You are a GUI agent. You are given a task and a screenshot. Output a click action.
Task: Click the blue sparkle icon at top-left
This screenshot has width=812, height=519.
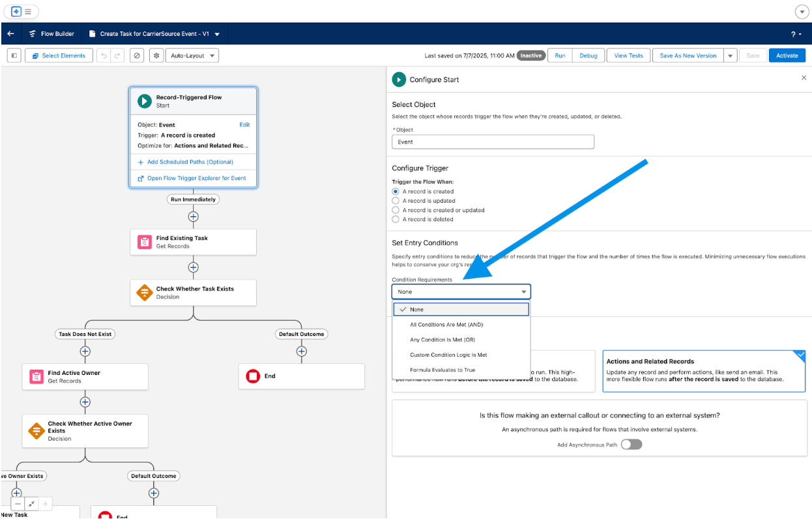coord(16,12)
